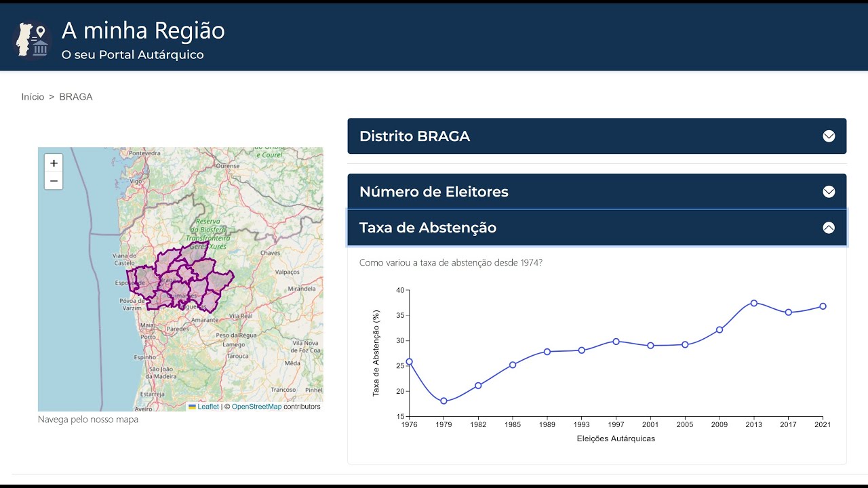Screen dimensions: 868x488
Task: Open the BRAGA breadcrumb item
Action: pos(76,97)
